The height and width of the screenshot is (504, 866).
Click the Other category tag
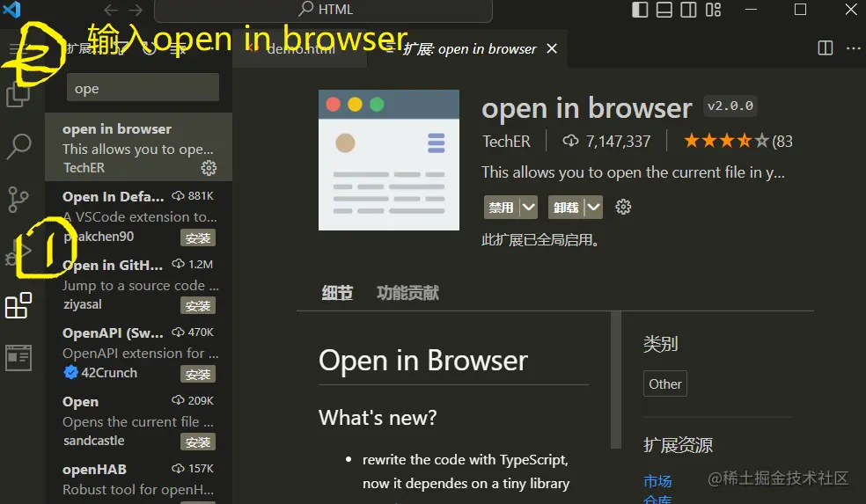pos(665,383)
